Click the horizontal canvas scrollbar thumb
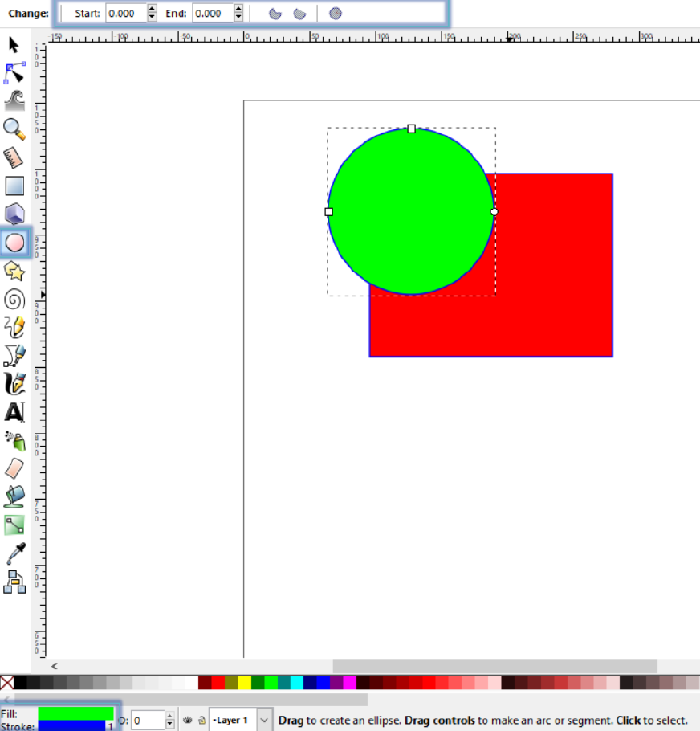The image size is (700, 731). pos(494,666)
